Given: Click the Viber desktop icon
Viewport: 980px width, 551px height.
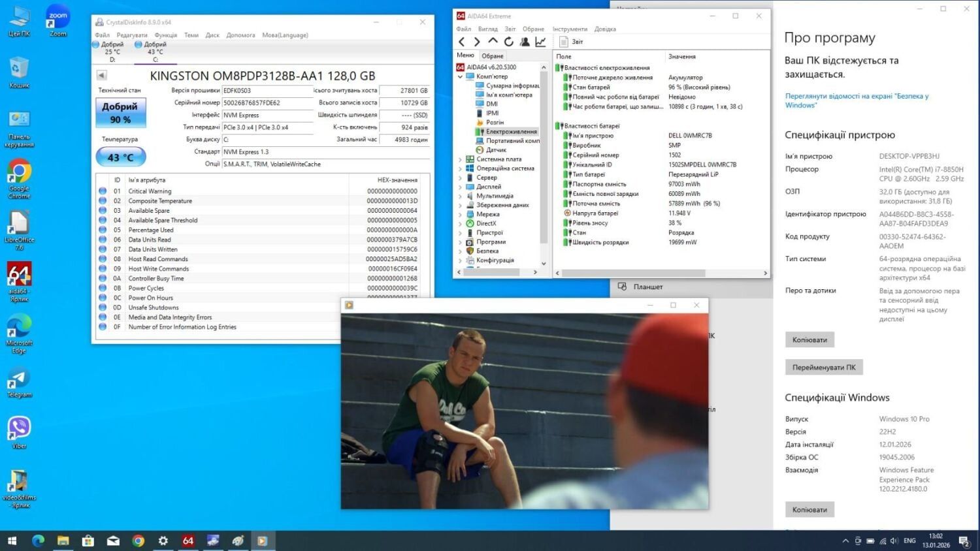Looking at the screenshot, I should point(19,432).
